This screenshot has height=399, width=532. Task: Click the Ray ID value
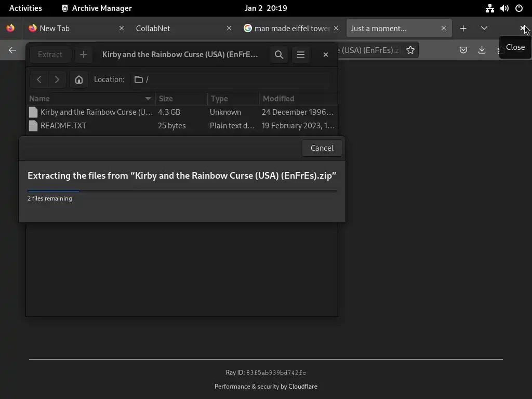(276, 373)
